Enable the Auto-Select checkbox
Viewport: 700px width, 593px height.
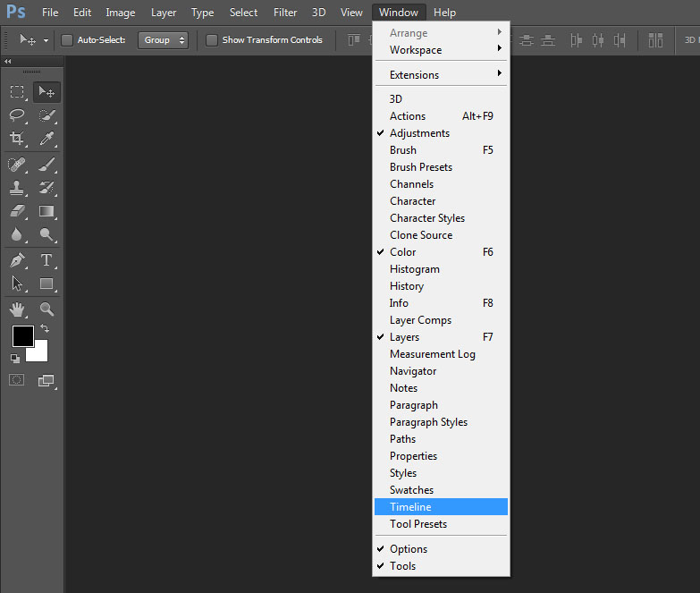[x=67, y=40]
